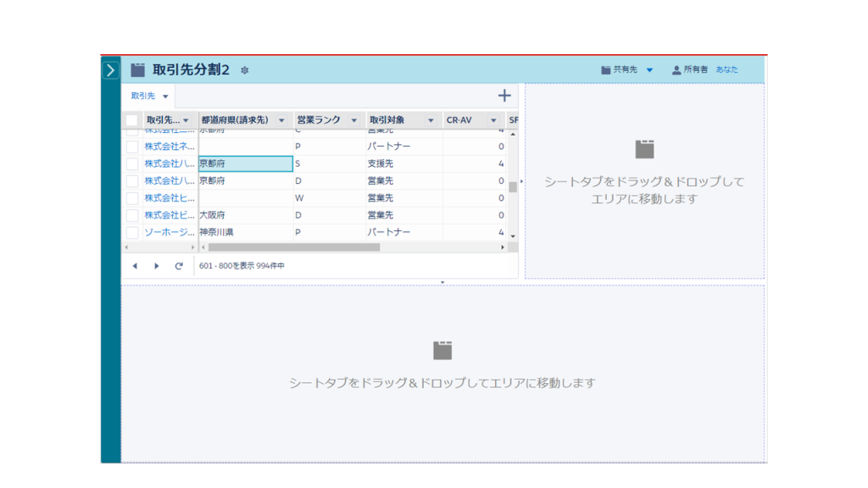
Task: Refresh the record list
Action: [179, 266]
